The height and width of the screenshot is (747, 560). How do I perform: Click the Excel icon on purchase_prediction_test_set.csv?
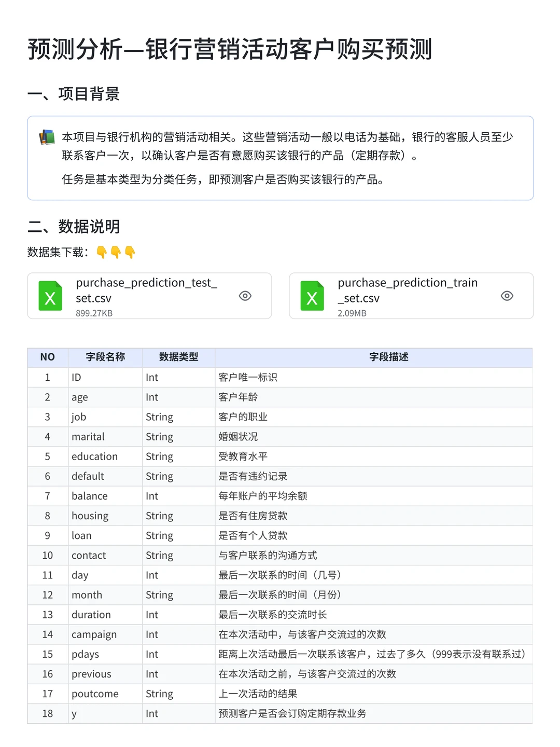(x=50, y=296)
